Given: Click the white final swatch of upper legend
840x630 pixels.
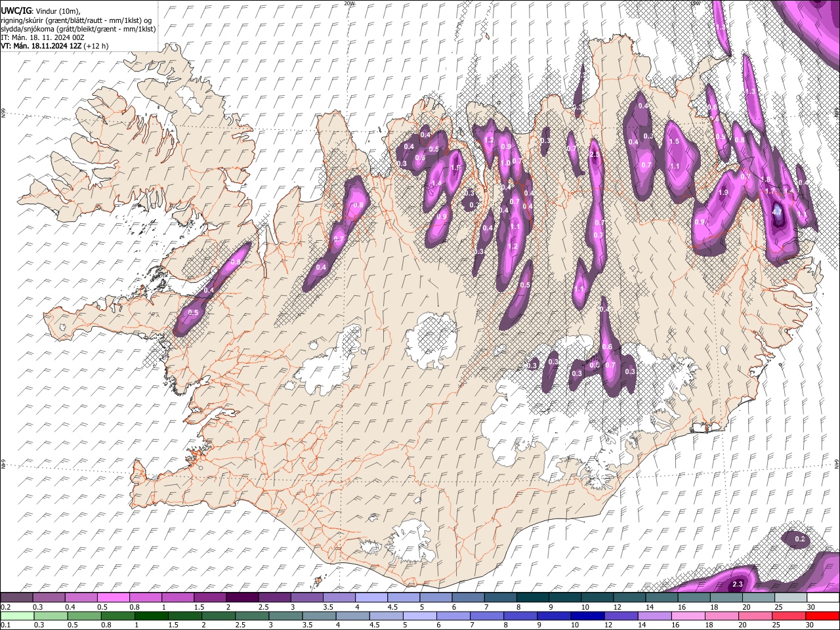Looking at the screenshot, I should (x=823, y=597).
